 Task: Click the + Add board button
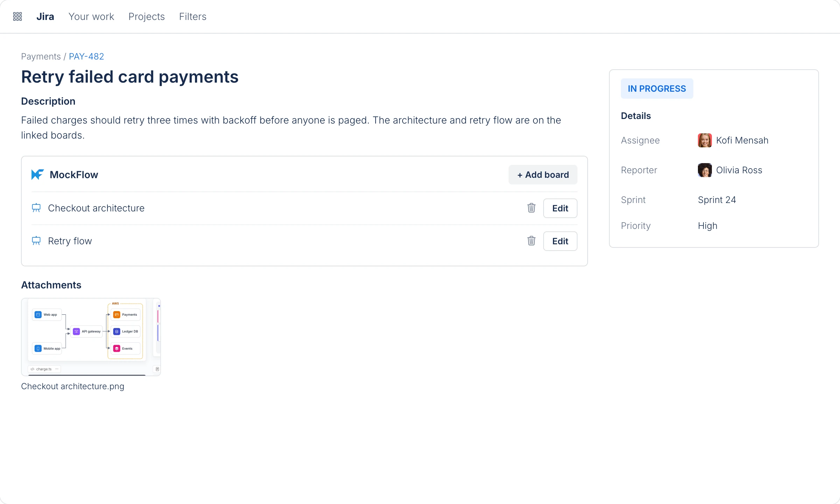click(x=543, y=175)
